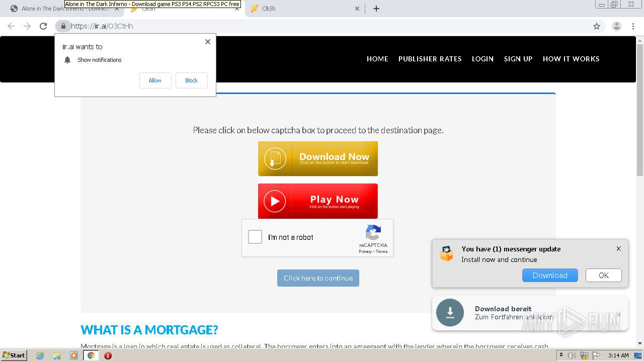This screenshot has height=362, width=644.
Task: Click the Click here to continue button
Action: click(318, 278)
